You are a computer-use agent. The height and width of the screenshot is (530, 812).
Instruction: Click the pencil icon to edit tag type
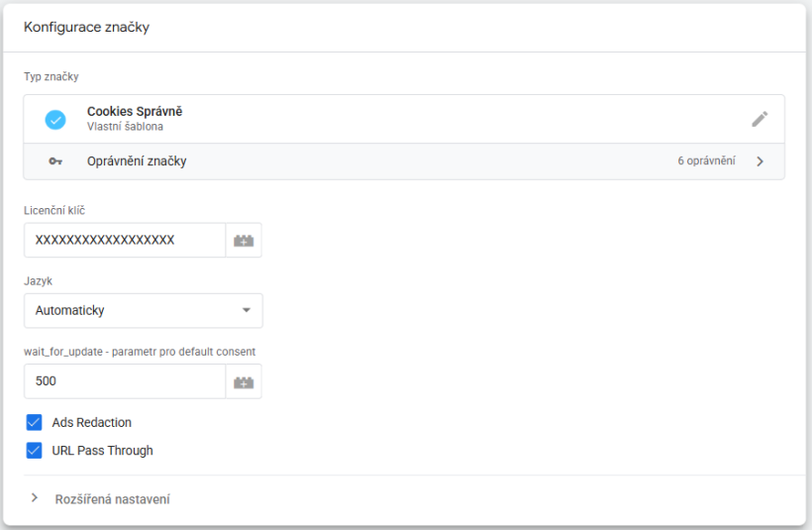(x=760, y=119)
